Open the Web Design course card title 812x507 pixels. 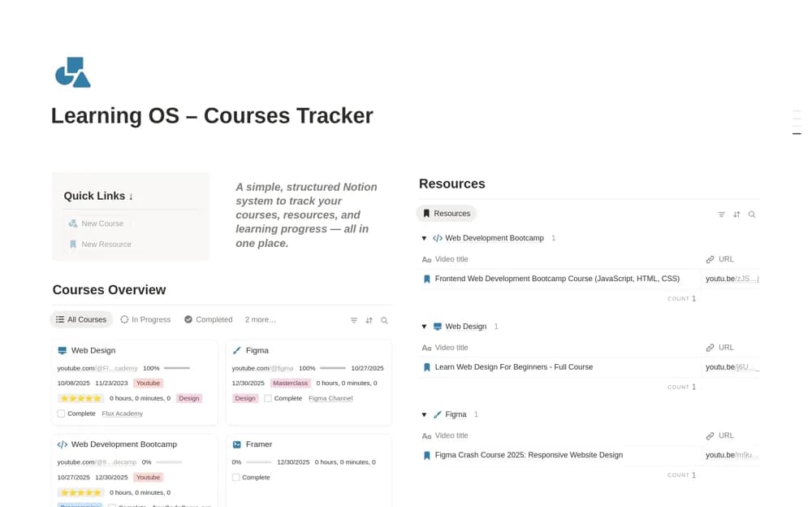[x=93, y=350]
